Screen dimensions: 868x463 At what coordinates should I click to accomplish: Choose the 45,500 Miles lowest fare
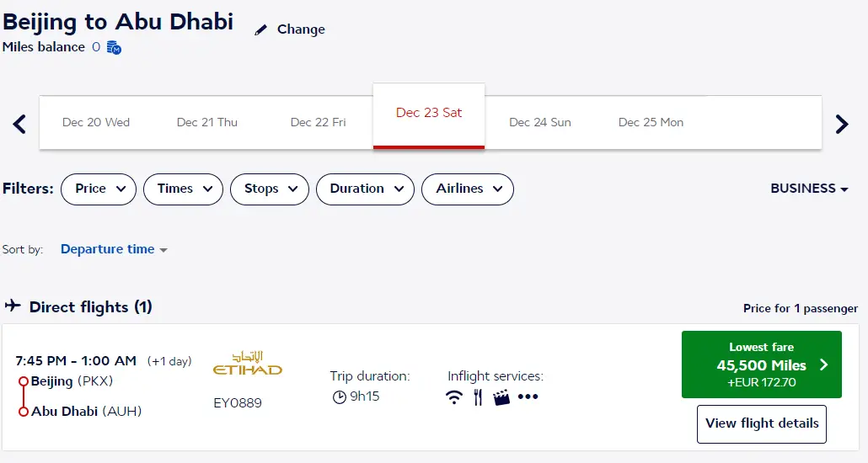(761, 365)
